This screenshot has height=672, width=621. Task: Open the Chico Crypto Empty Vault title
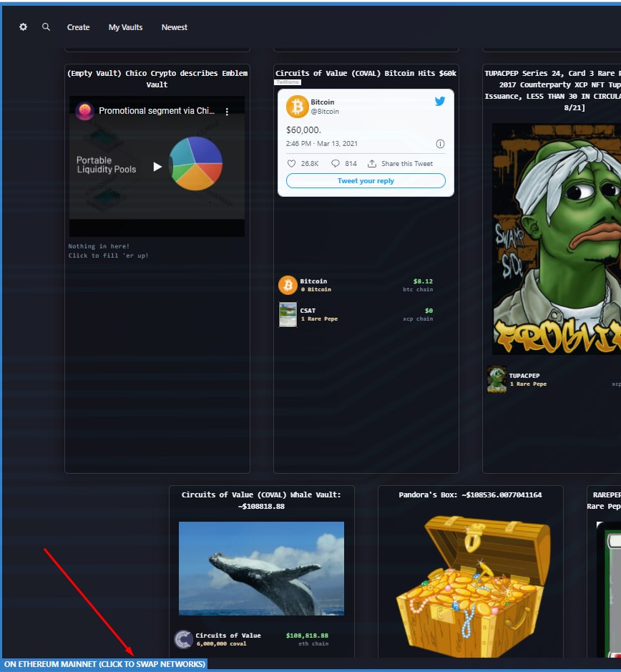pos(157,79)
